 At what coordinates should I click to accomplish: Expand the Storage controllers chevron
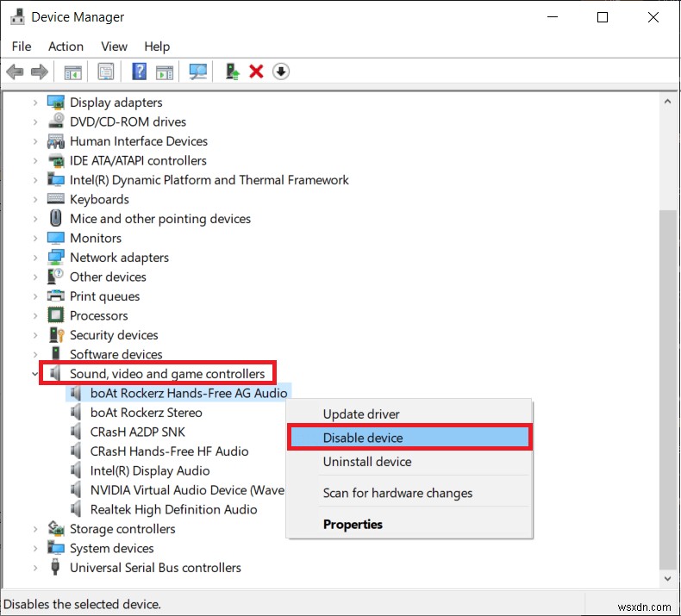[35, 529]
